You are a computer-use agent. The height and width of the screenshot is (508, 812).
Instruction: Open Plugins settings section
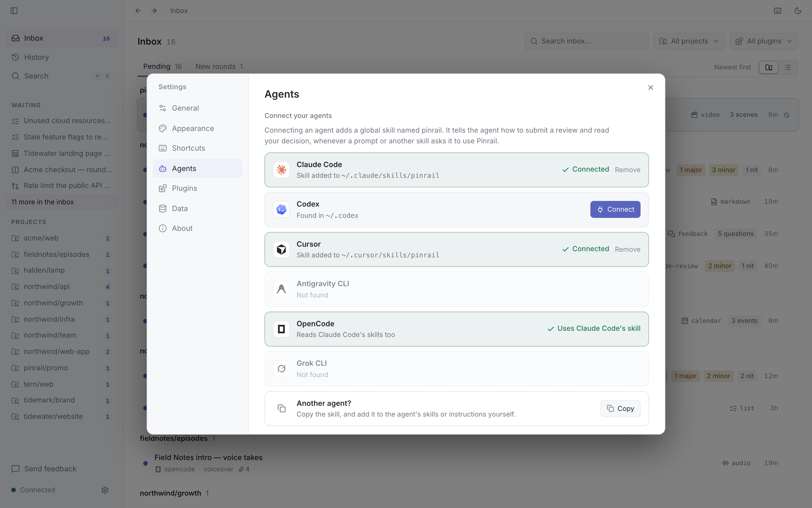click(x=197, y=188)
